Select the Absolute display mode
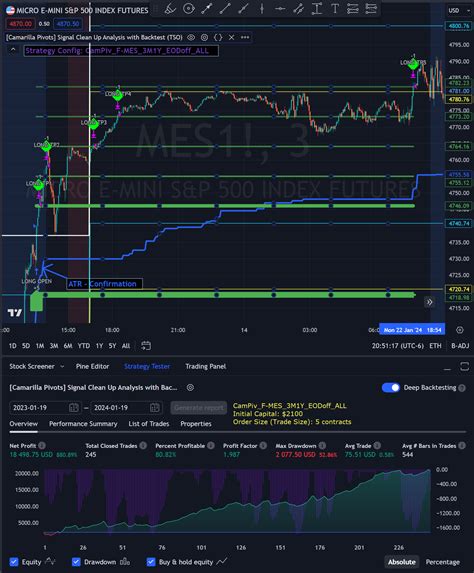 click(x=402, y=562)
